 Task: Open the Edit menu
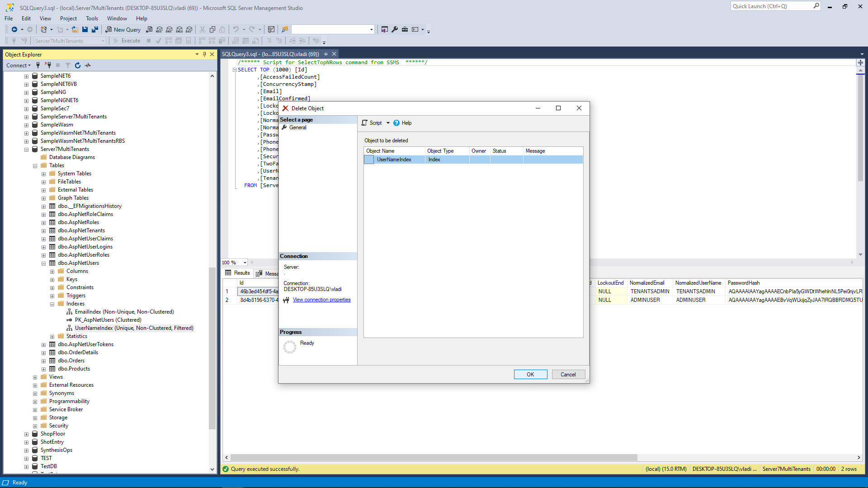26,19
